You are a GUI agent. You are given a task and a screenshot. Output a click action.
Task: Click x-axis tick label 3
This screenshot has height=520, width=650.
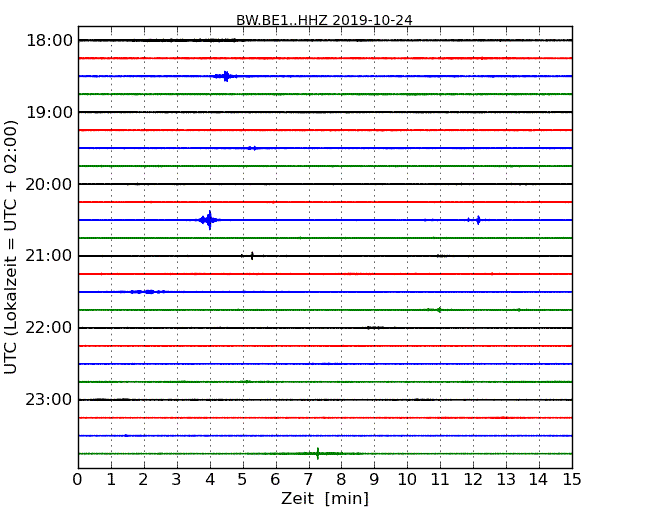(x=177, y=479)
